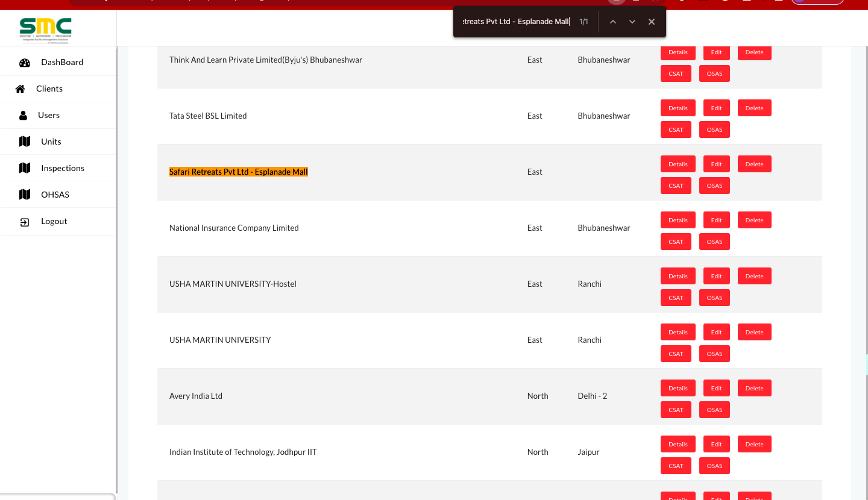
Task: Open Details for USHA MARTIN UNIVERSITY-Hostel
Action: (x=678, y=277)
